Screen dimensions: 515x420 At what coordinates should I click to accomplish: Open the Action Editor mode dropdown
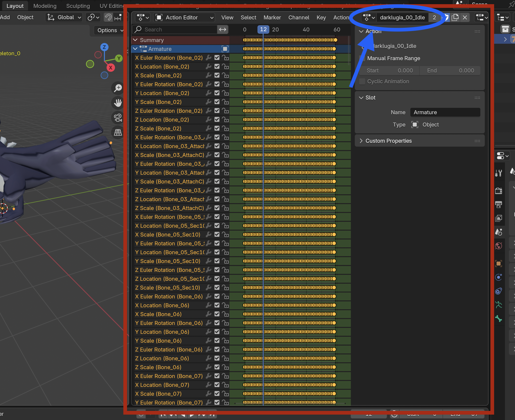tap(184, 17)
